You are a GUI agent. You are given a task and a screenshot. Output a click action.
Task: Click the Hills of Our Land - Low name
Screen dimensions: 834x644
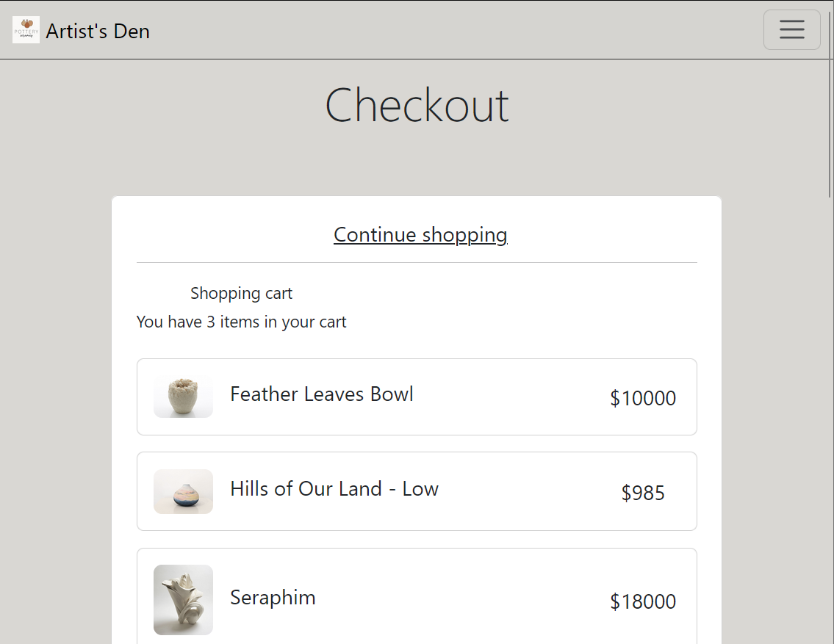point(334,488)
